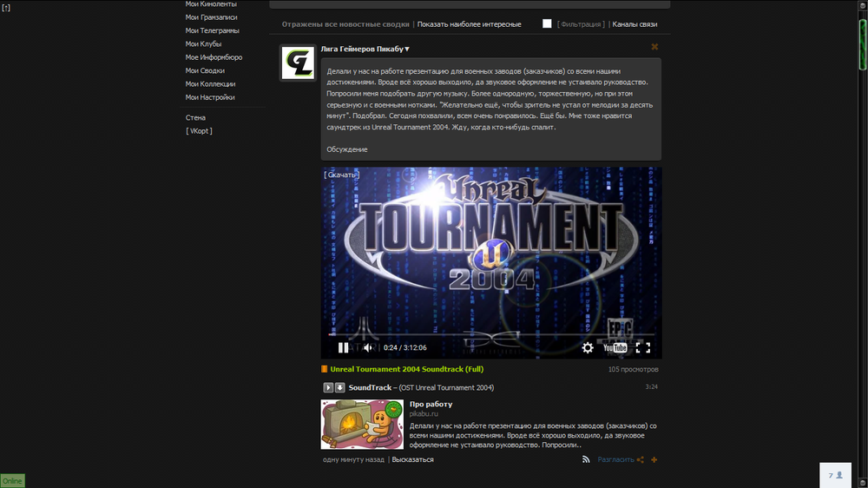868x488 pixels.
Task: Toggle the Online status indicator
Action: point(12,480)
